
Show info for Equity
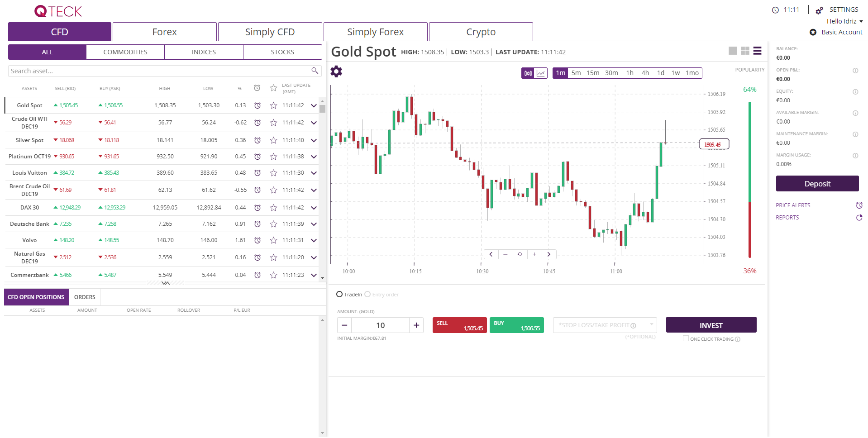click(855, 92)
